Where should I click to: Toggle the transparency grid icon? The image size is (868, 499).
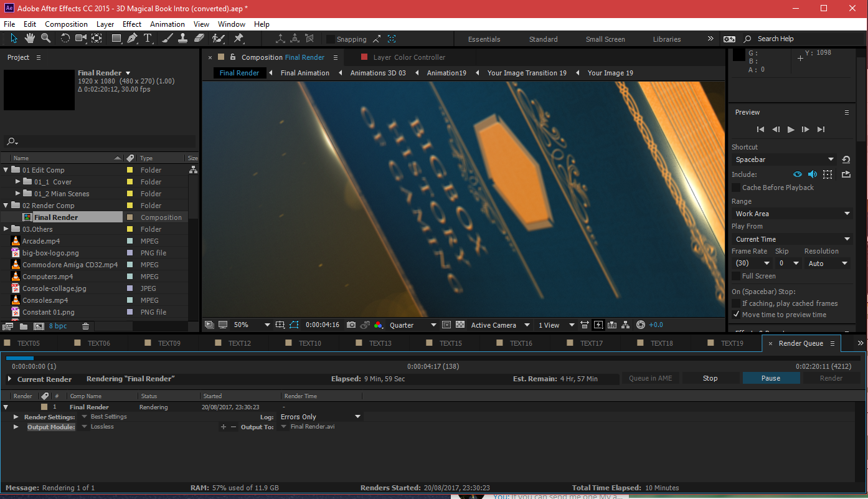click(x=460, y=325)
